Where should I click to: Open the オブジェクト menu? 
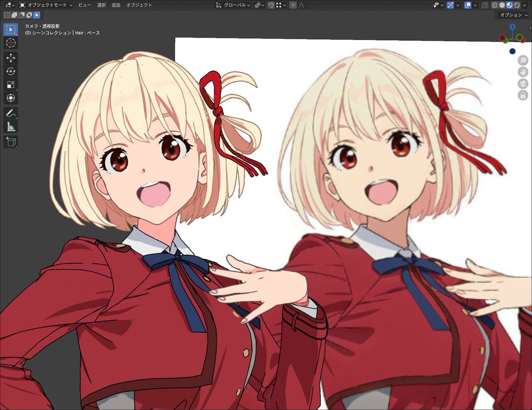(x=139, y=5)
